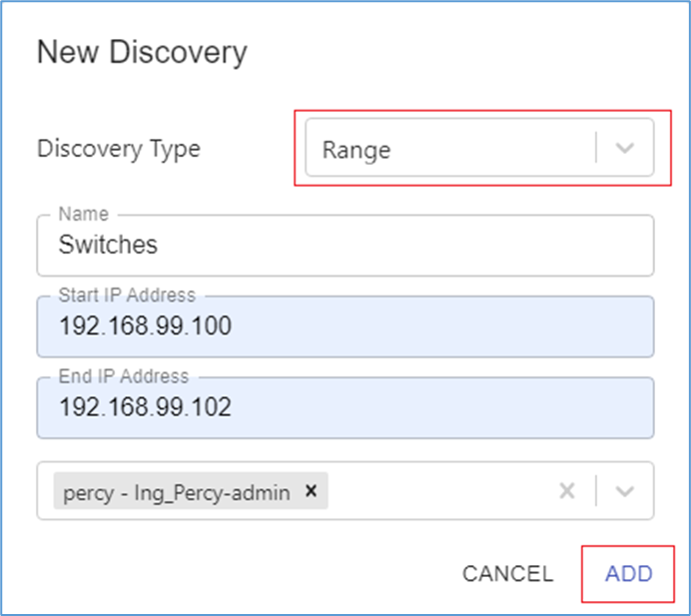Place cursor on 192.168.99.100 text
This screenshot has width=691, height=616.
tap(145, 326)
